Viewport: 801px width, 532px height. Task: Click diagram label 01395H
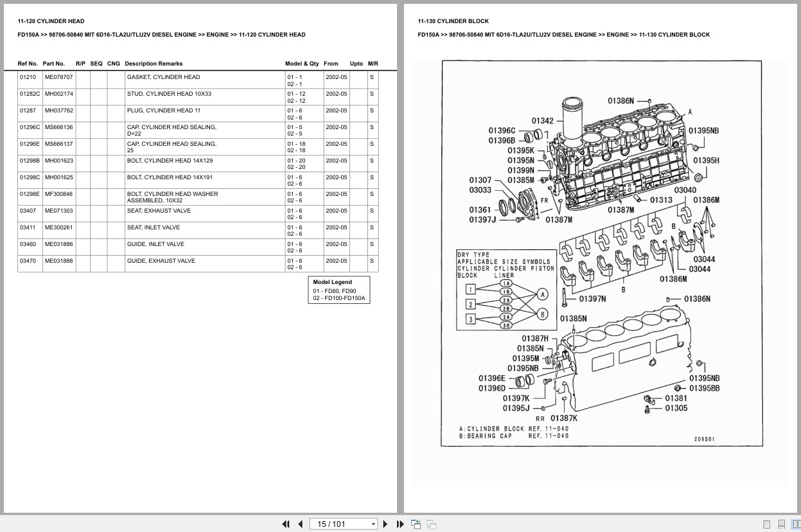click(706, 160)
